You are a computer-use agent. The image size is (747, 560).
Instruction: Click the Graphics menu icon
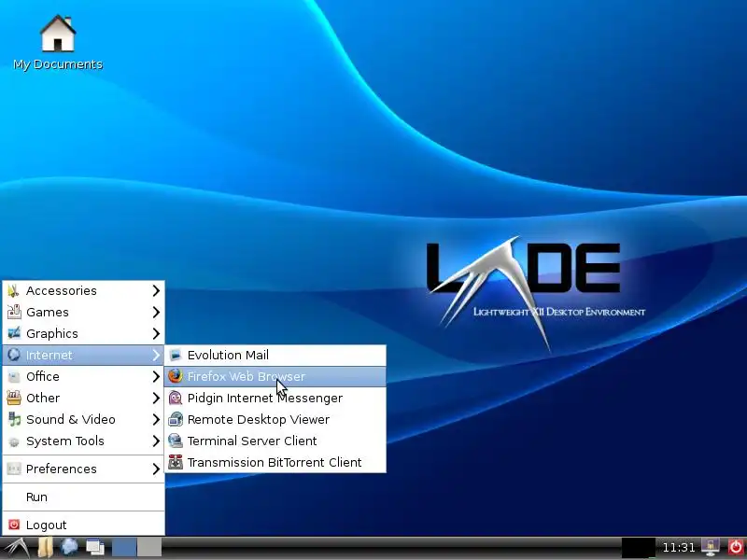pyautogui.click(x=14, y=333)
